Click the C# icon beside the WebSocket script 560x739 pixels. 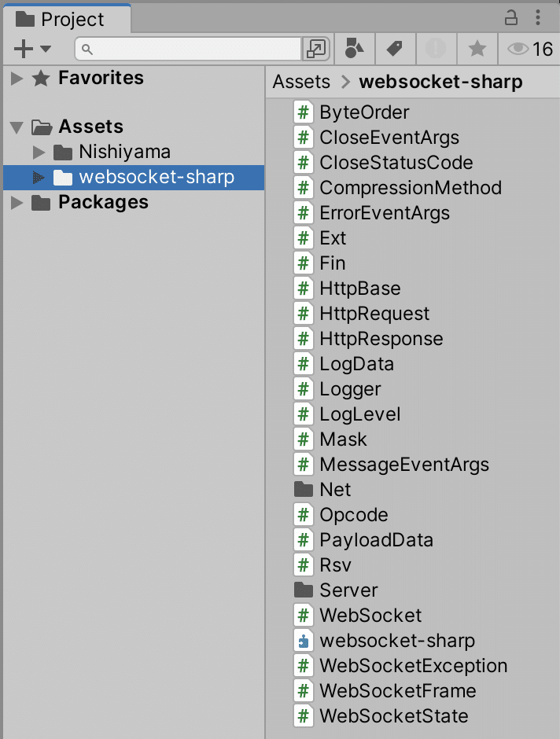click(x=304, y=615)
